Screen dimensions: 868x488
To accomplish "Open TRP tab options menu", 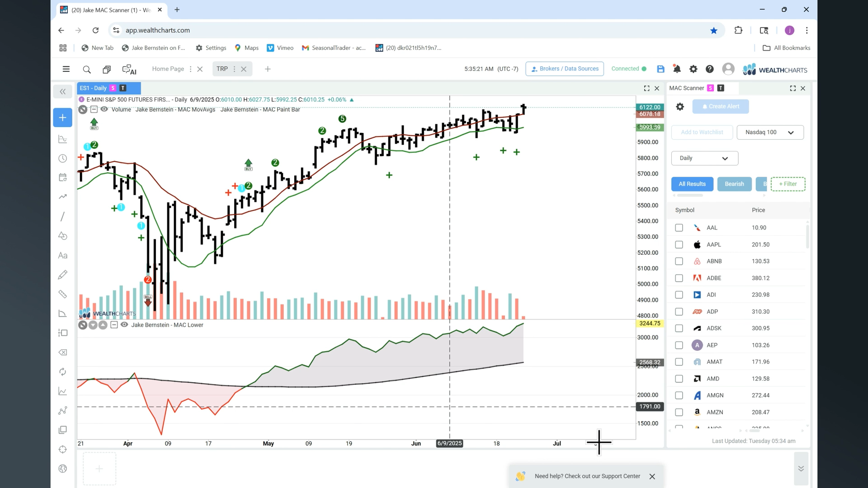I will coord(234,69).
